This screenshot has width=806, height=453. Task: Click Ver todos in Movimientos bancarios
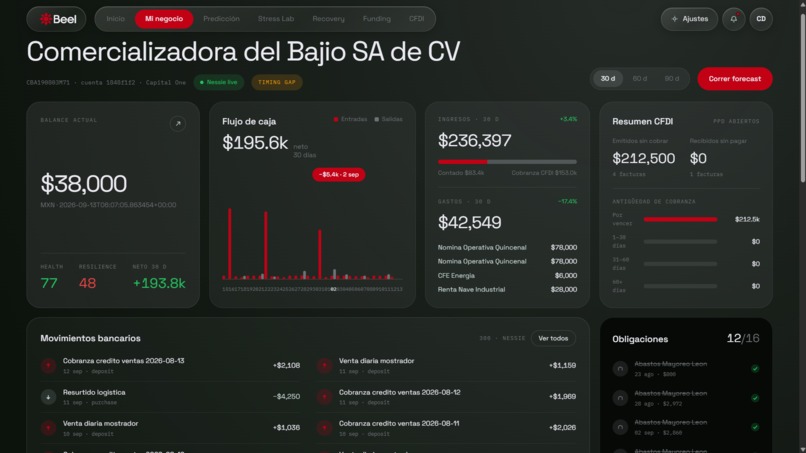tap(553, 338)
